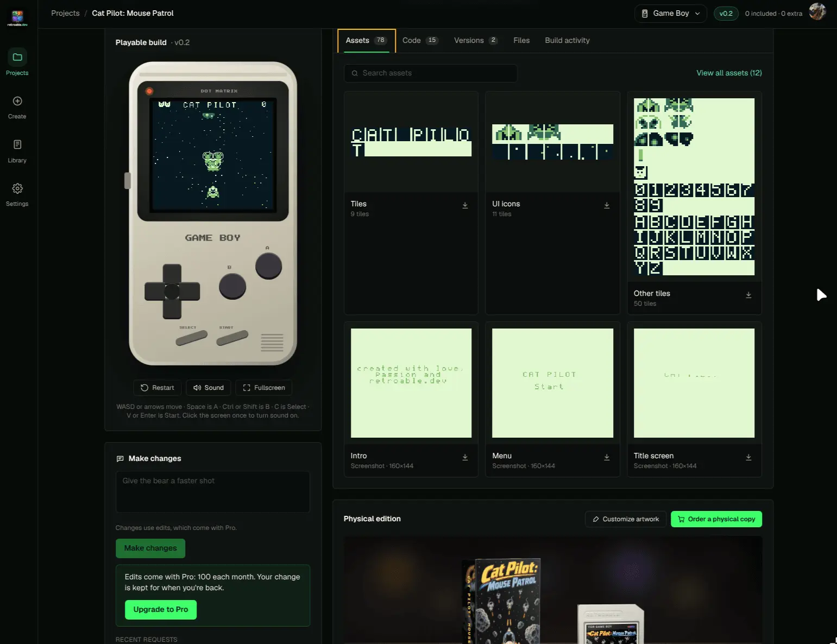The height and width of the screenshot is (644, 837).
Task: Download the Other tiles asset
Action: (748, 295)
